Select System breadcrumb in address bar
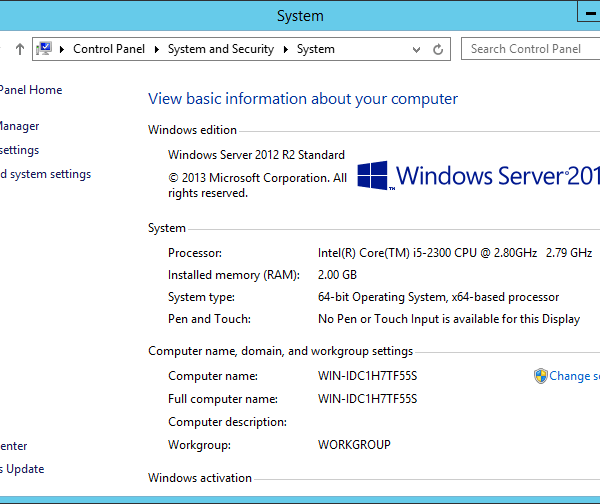The width and height of the screenshot is (600, 504). pos(316,49)
